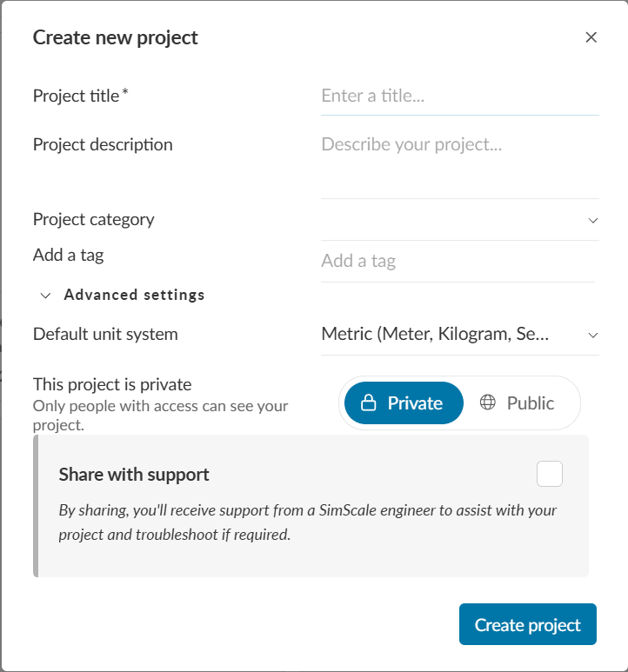Collapse Advanced settings using its chevron
Image resolution: width=628 pixels, height=672 pixels.
tap(46, 295)
